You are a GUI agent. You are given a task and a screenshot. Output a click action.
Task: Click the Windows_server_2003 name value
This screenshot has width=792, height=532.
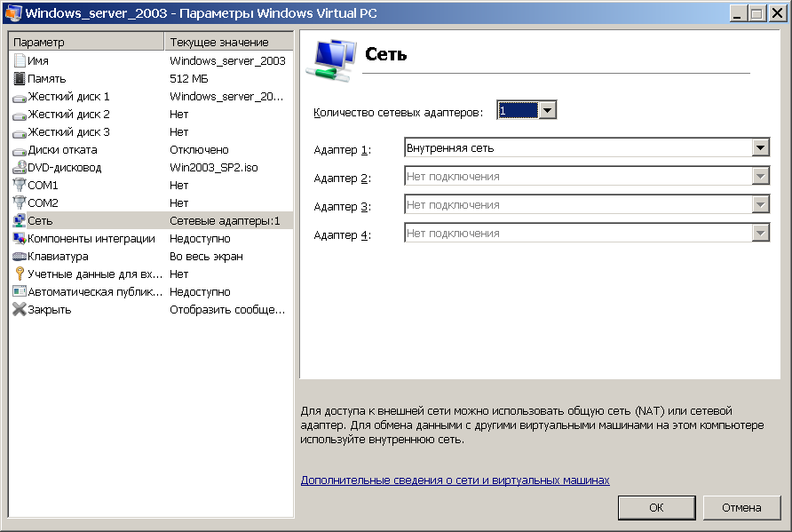tap(228, 60)
